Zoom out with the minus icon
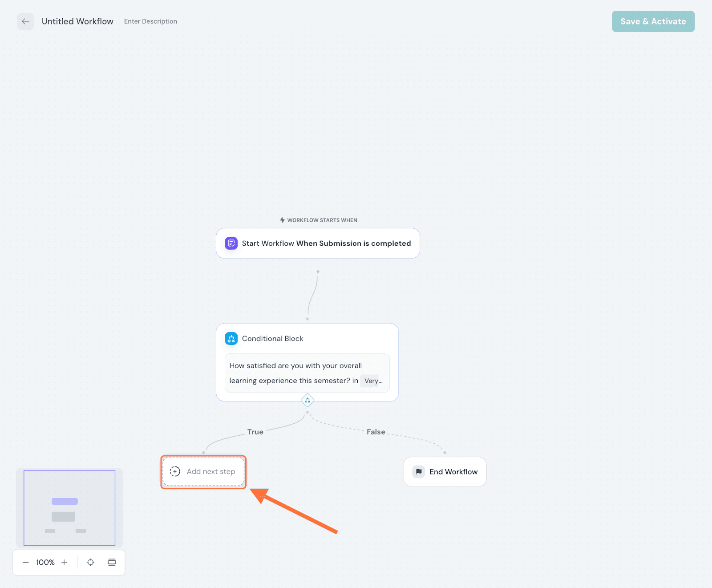The image size is (712, 588). tap(26, 563)
